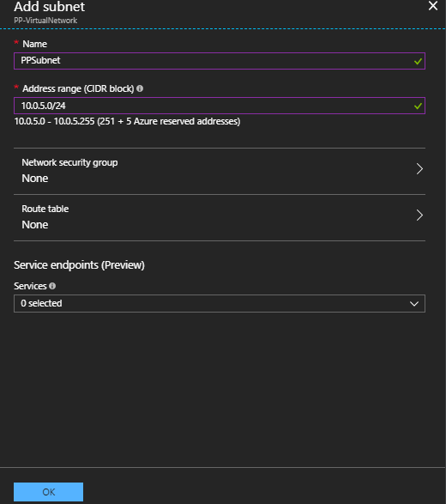Image resolution: width=446 pixels, height=504 pixels.
Task: Click the Service endpoints (Preview) heading
Action: 79,265
